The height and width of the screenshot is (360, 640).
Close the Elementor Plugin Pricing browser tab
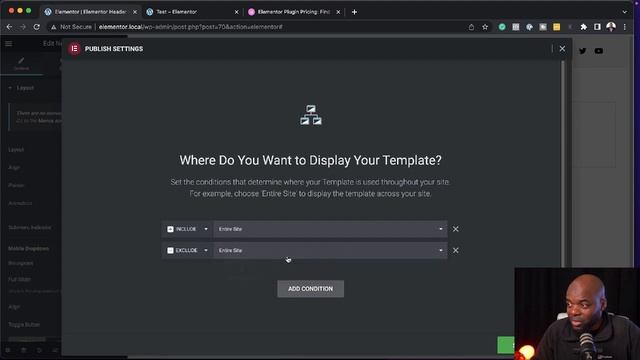(x=338, y=12)
